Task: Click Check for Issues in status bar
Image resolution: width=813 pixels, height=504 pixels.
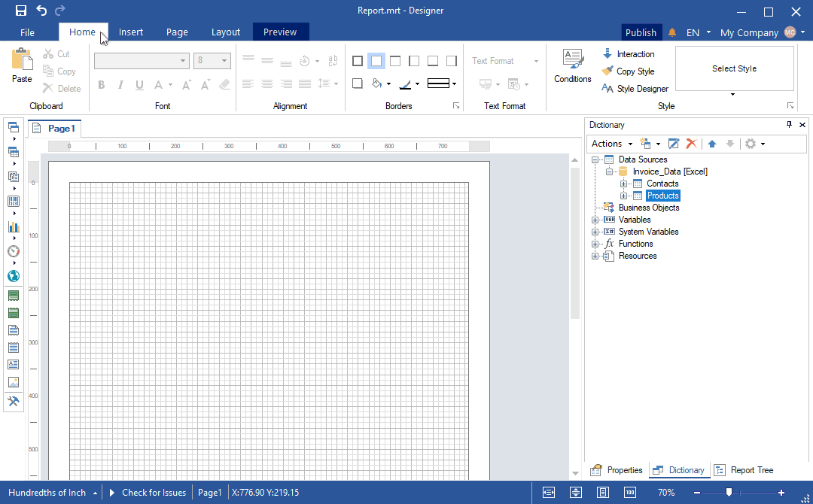Action: coord(148,493)
